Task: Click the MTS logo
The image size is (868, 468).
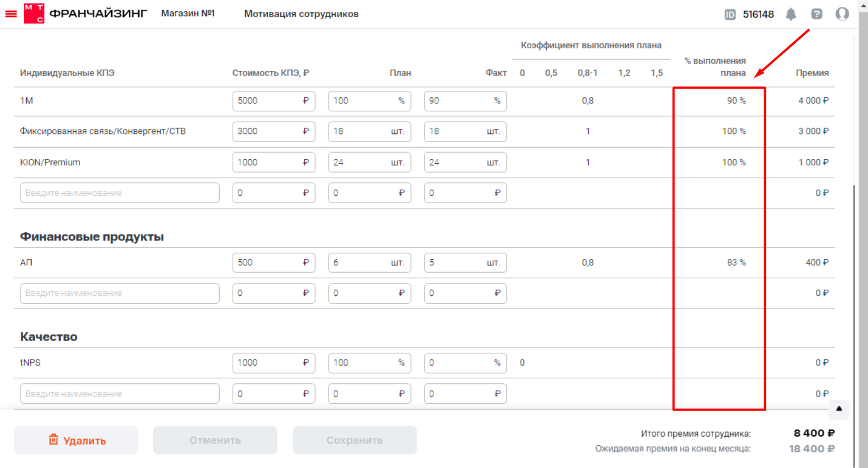Action: [34, 14]
